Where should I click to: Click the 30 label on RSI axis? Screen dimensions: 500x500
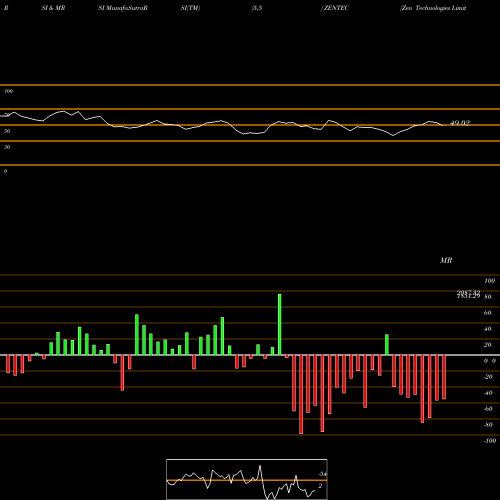click(7, 147)
